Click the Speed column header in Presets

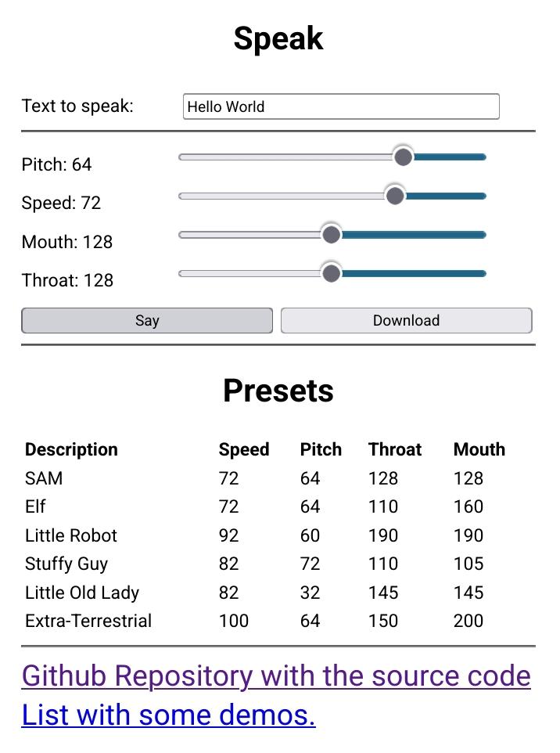click(x=244, y=449)
